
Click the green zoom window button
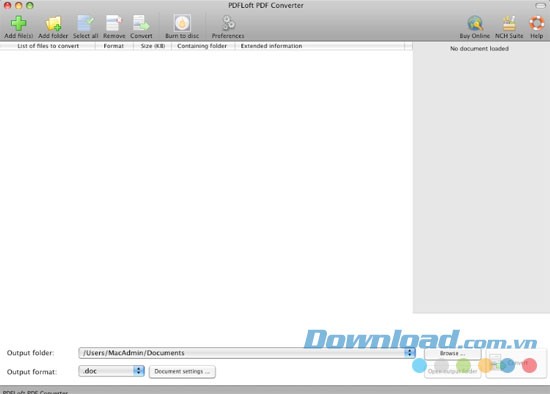point(30,5)
